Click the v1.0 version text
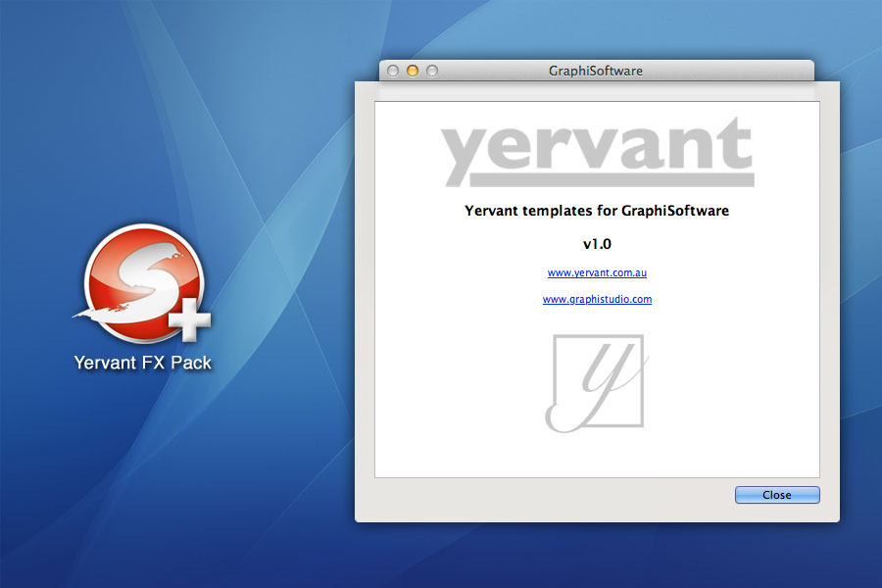Viewport: 882px width, 588px height. [597, 244]
